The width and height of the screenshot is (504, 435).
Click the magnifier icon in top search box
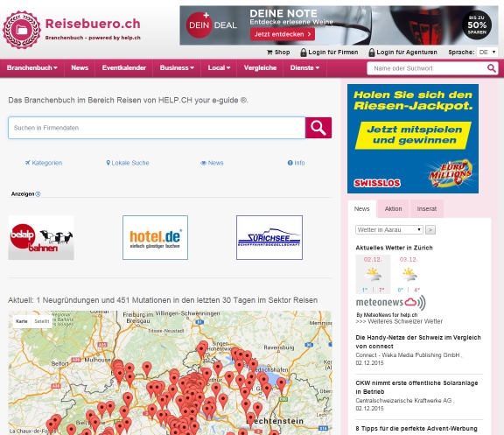[x=491, y=68]
